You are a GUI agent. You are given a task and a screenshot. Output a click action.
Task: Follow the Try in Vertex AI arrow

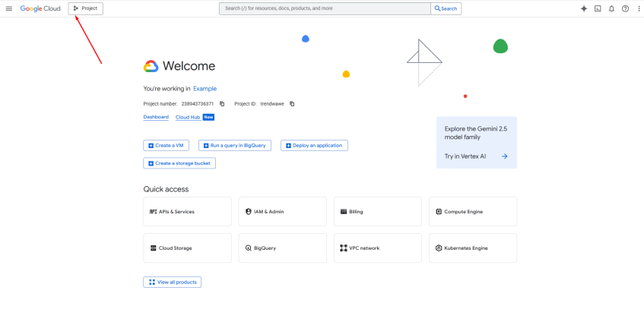504,156
